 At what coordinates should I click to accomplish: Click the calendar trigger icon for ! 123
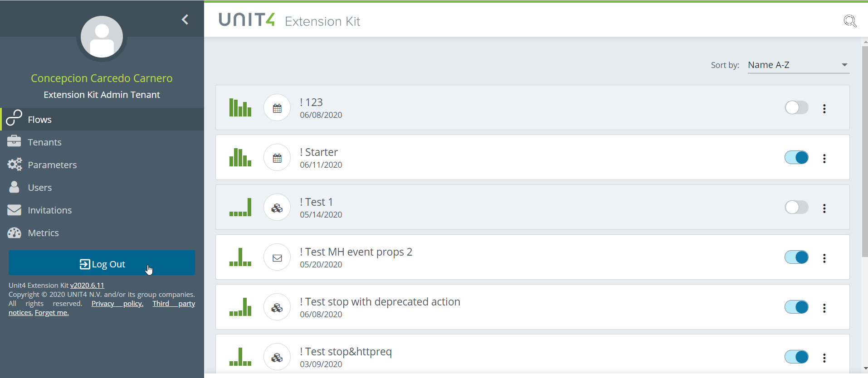(x=277, y=108)
